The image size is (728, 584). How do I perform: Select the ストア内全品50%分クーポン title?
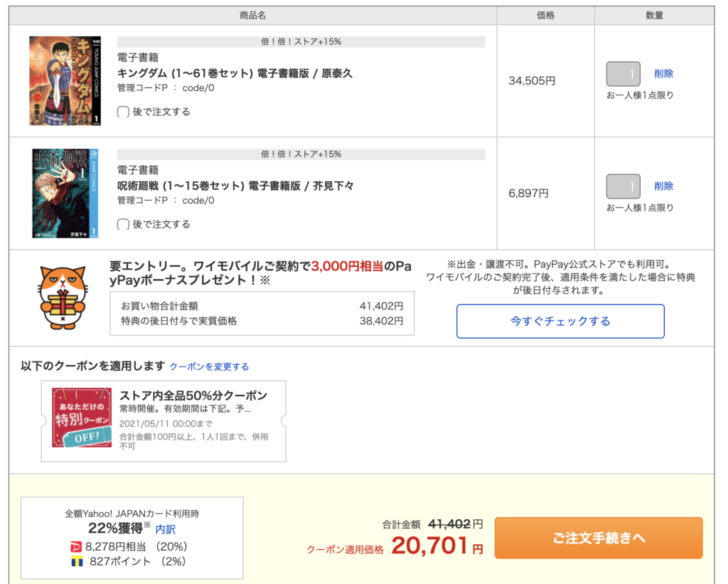coord(193,395)
